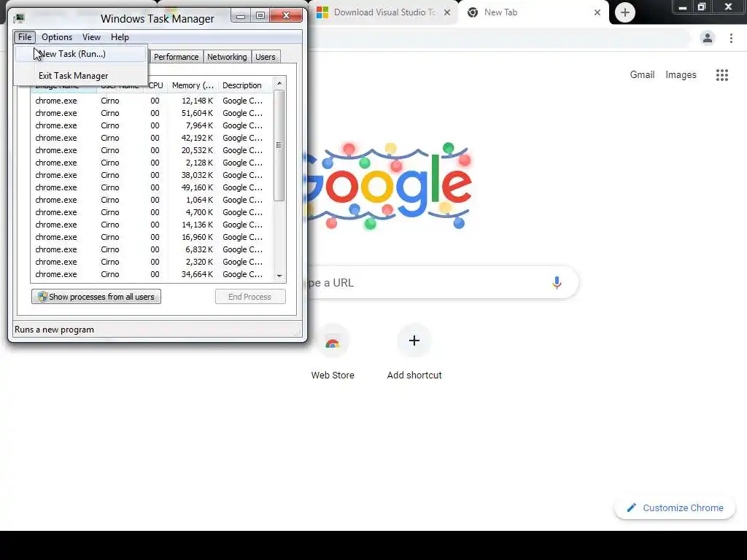Open the Help menu in Task Manager
The height and width of the screenshot is (560, 747).
click(x=120, y=37)
